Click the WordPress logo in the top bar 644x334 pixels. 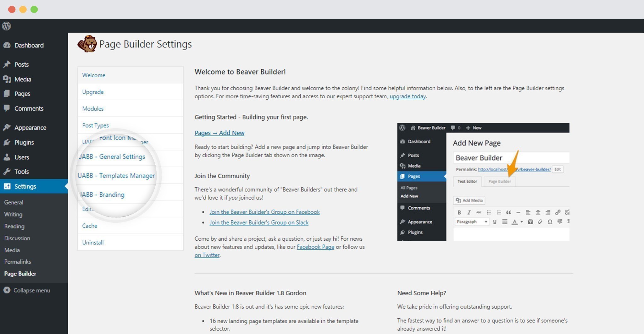[6, 26]
